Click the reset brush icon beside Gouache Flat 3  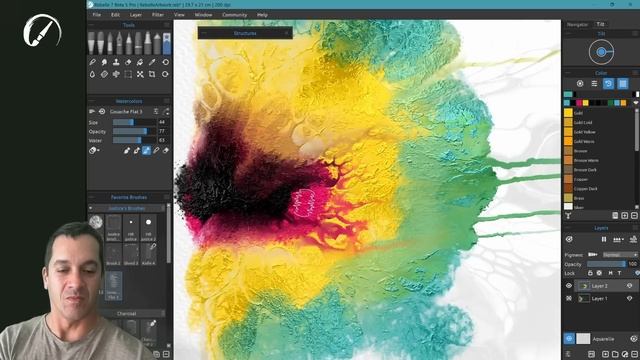coord(102,111)
